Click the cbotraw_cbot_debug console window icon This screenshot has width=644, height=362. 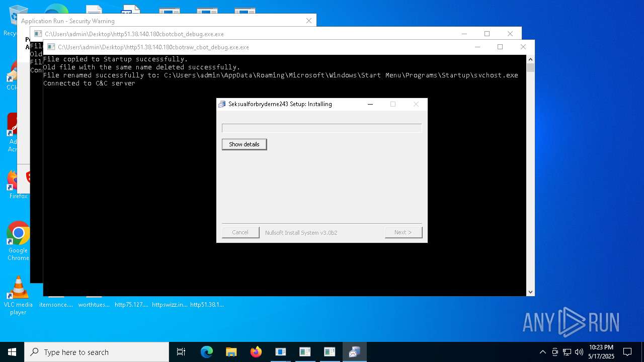coord(51,47)
